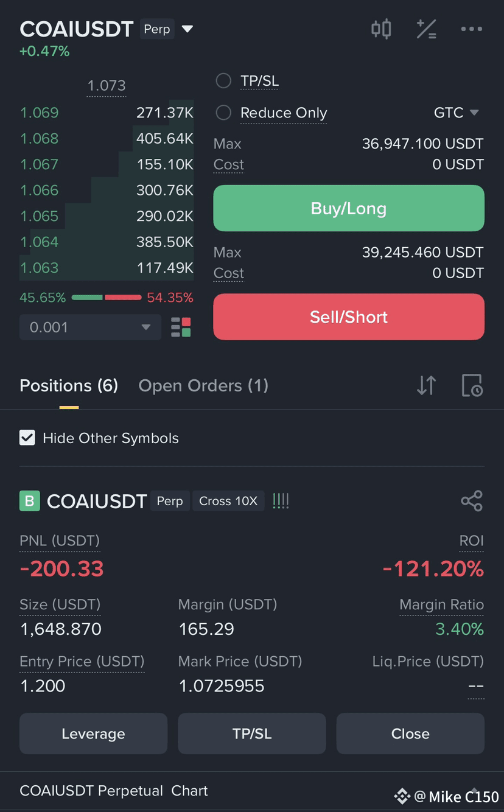Open the calculator icon in header
This screenshot has height=812, width=504.
point(426,29)
